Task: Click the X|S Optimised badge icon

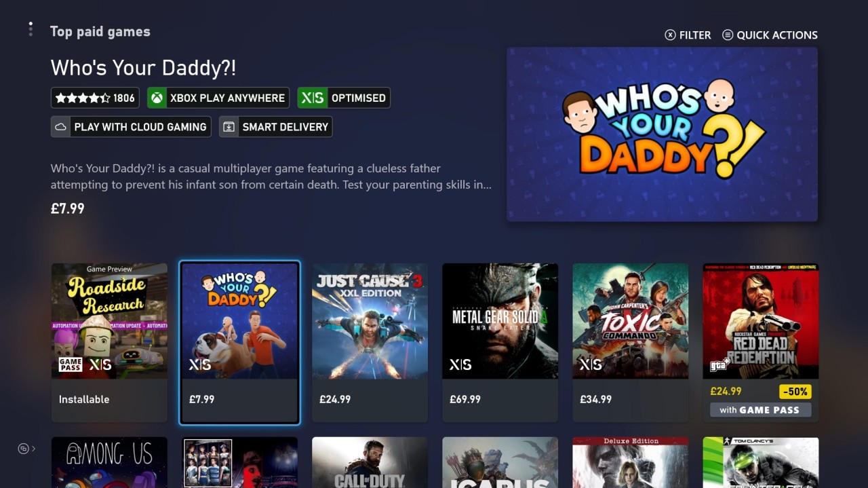Action: [x=312, y=98]
